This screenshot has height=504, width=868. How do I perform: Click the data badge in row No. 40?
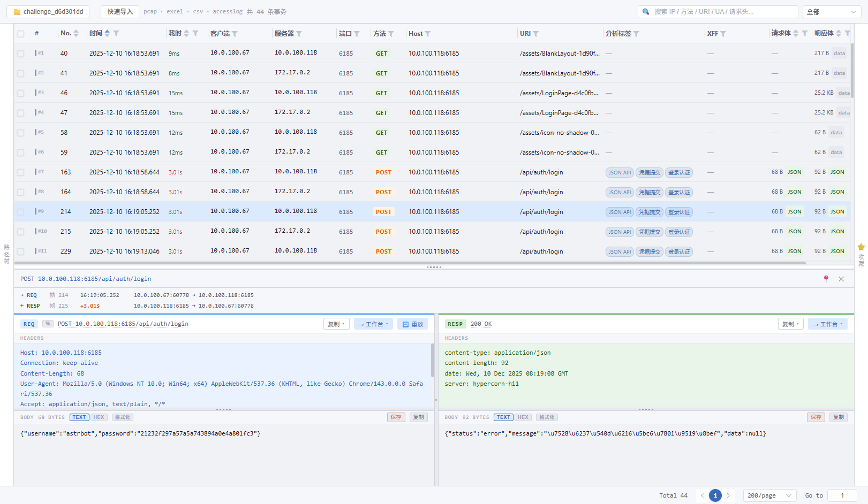(839, 54)
